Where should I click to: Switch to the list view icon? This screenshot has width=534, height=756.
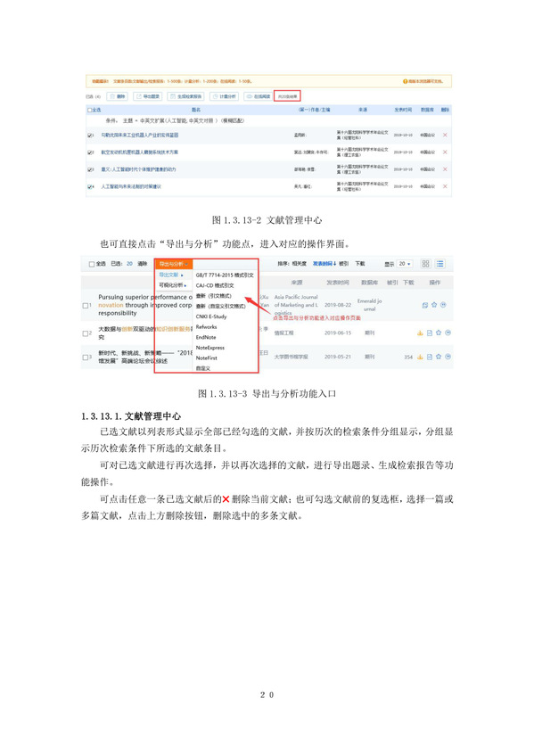pyautogui.click(x=440, y=264)
